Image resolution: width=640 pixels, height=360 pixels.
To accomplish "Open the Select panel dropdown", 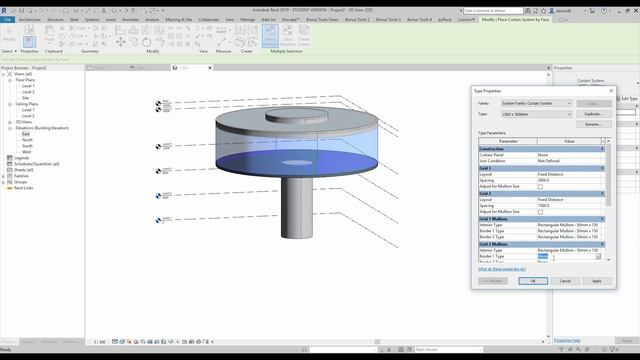I will 9,51.
